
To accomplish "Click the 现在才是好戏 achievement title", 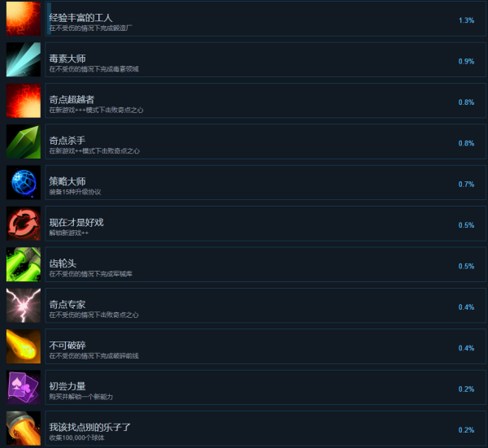I will pyautogui.click(x=76, y=223).
